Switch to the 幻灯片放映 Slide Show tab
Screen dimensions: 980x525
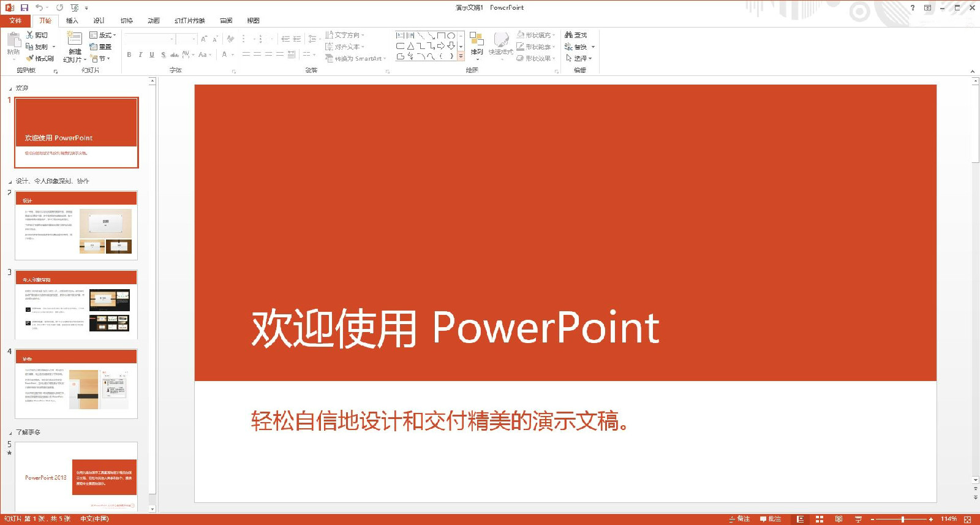coord(190,20)
